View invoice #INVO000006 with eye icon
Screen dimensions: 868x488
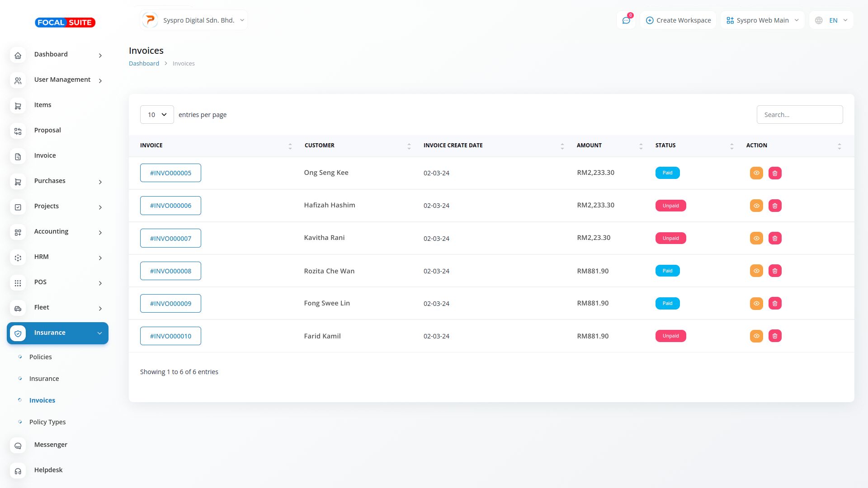point(756,206)
